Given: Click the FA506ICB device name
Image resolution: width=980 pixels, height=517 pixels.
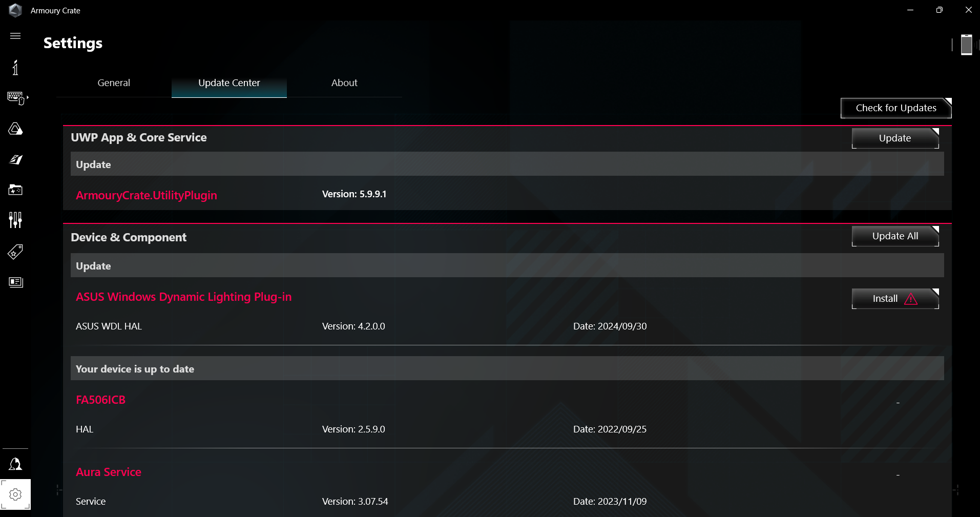Looking at the screenshot, I should coord(100,400).
